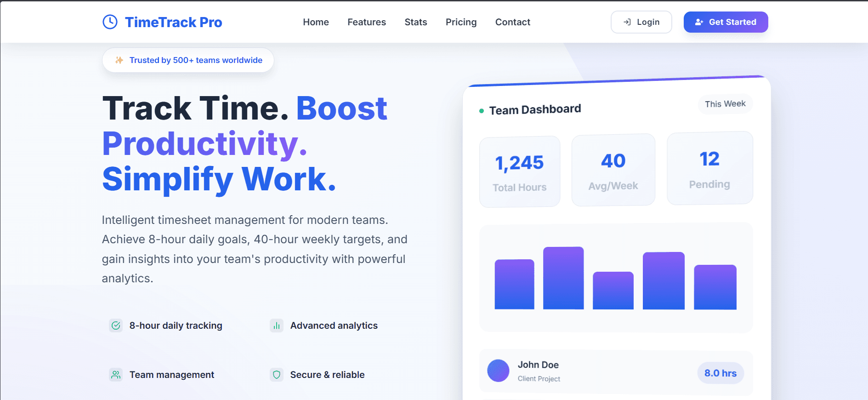Screen dimensions: 868x400
Task: Click the TimeTrack Pro clock logo icon
Action: point(110,22)
